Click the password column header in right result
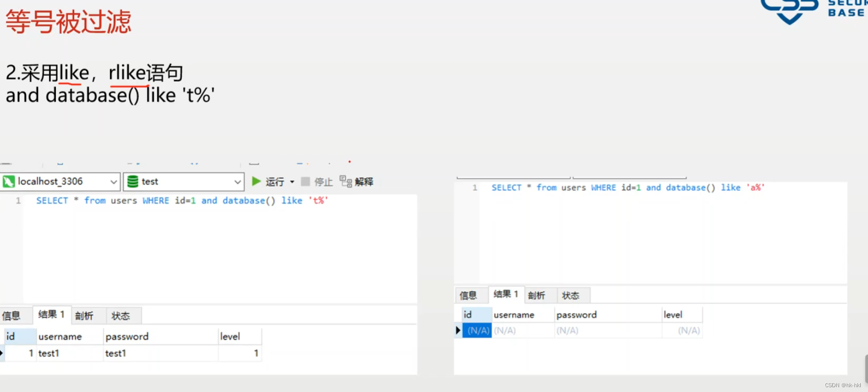Viewport: 868px width, 392px height. tap(608, 315)
